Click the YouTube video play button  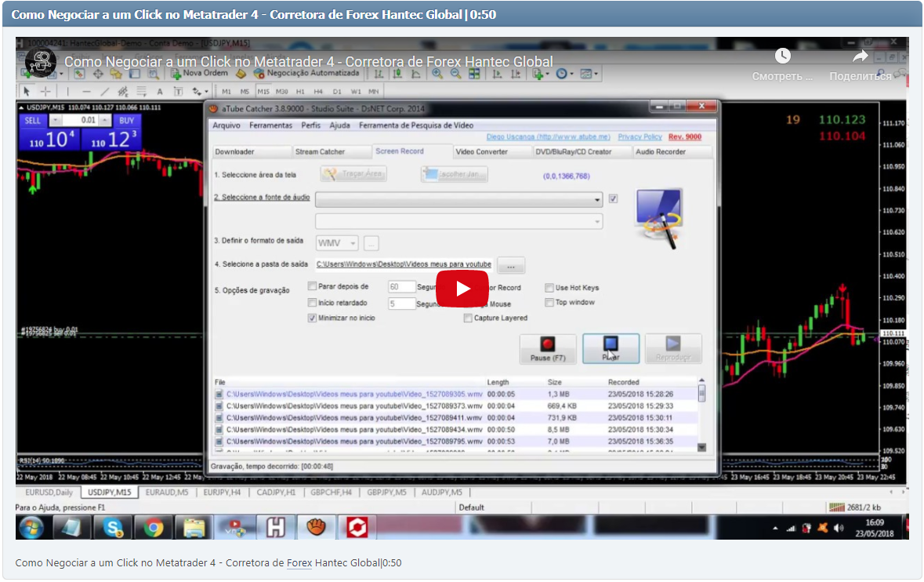pyautogui.click(x=462, y=288)
